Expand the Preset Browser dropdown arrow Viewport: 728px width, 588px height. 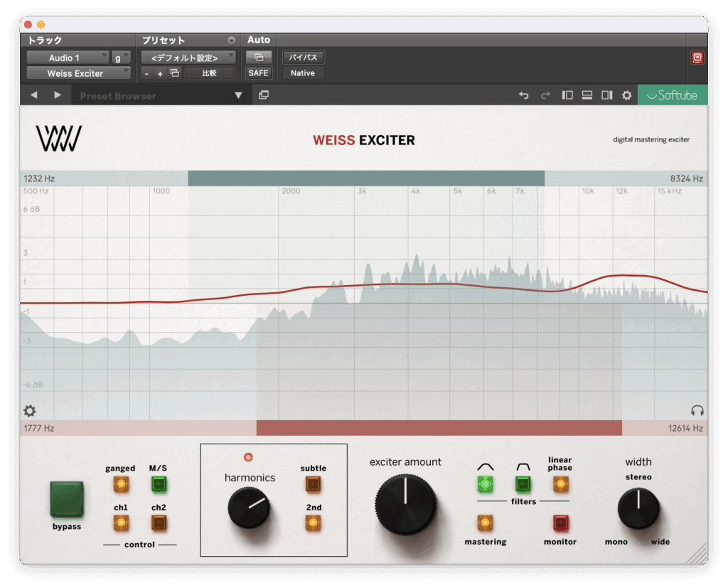point(238,95)
